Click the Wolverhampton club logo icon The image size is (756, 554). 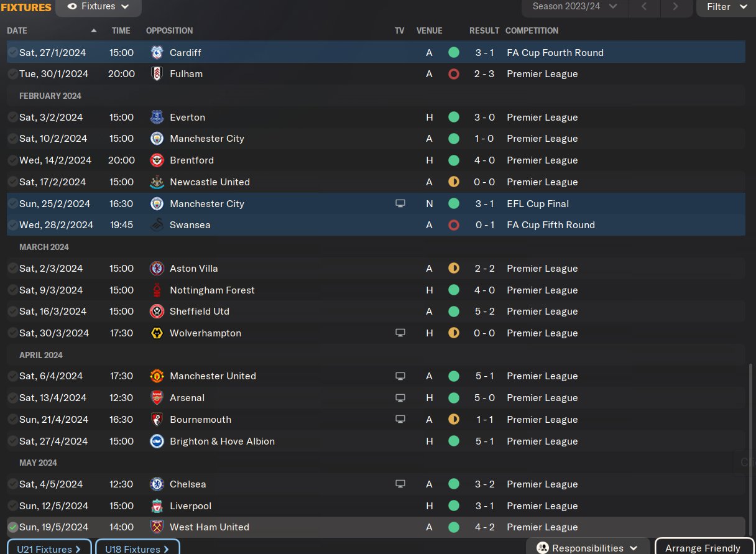tap(157, 333)
